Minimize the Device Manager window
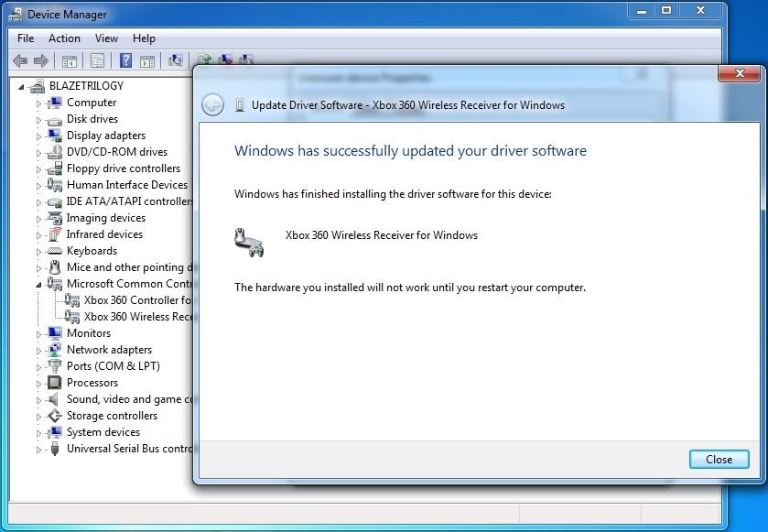Screen dimensions: 768x532 (642, 11)
